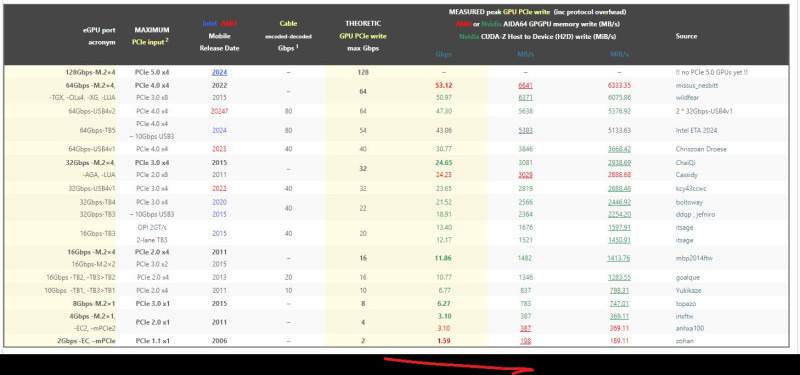Select the mbp2014ftw source entry
This screenshot has width=800, height=375.
tap(693, 259)
